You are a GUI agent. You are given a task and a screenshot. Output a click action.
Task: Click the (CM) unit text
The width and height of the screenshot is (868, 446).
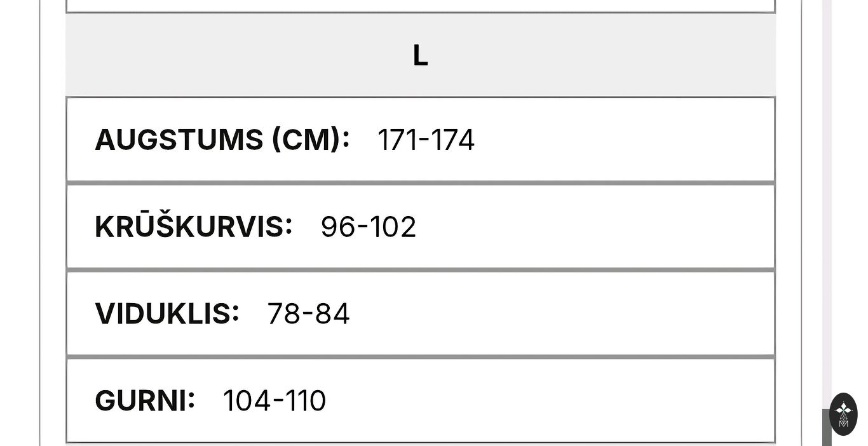pos(308,140)
